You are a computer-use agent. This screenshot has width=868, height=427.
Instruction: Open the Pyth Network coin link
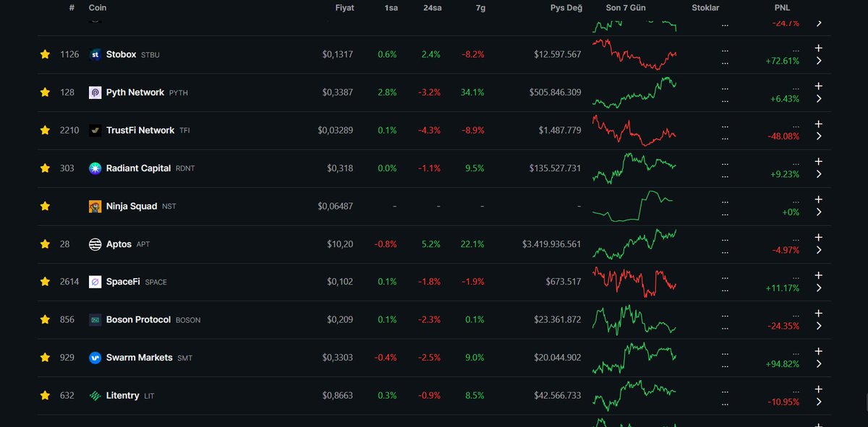click(x=147, y=92)
